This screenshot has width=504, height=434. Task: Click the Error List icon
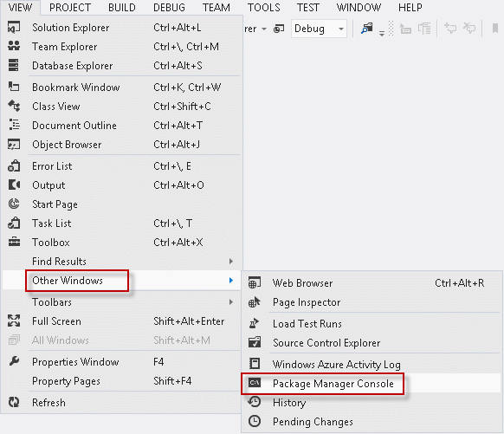point(14,165)
